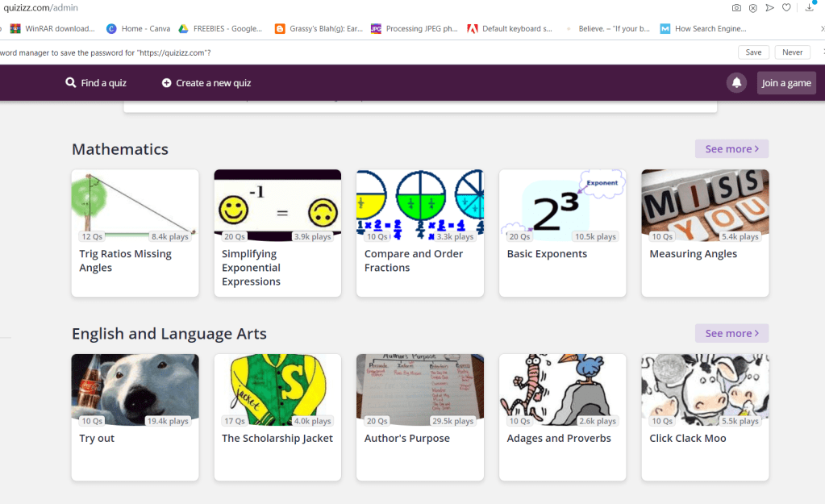This screenshot has width=825, height=504.
Task: Click the browser downloads icon
Action: pyautogui.click(x=810, y=8)
